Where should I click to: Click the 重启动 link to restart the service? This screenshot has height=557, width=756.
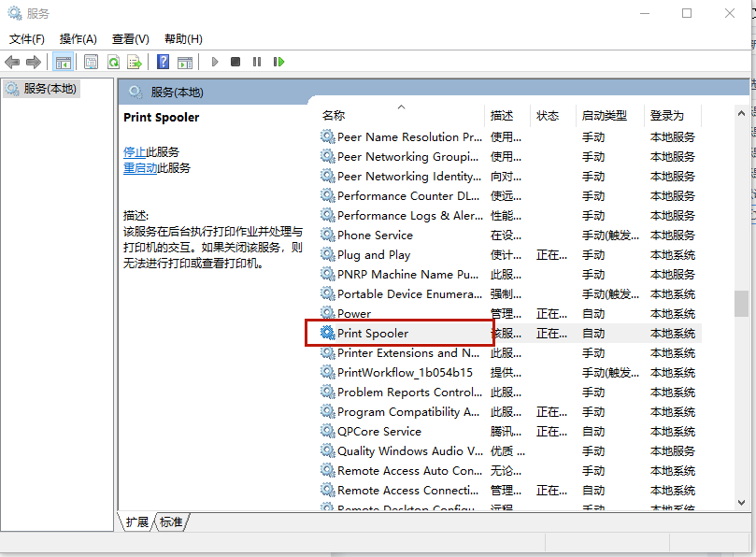pos(140,168)
